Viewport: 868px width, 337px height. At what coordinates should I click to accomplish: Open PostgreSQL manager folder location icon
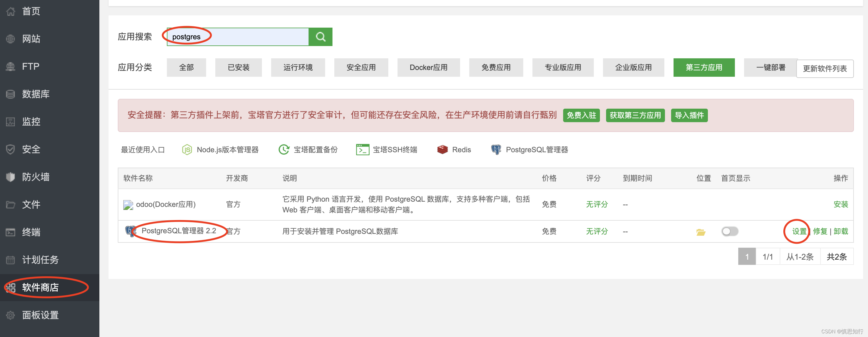[x=701, y=232]
